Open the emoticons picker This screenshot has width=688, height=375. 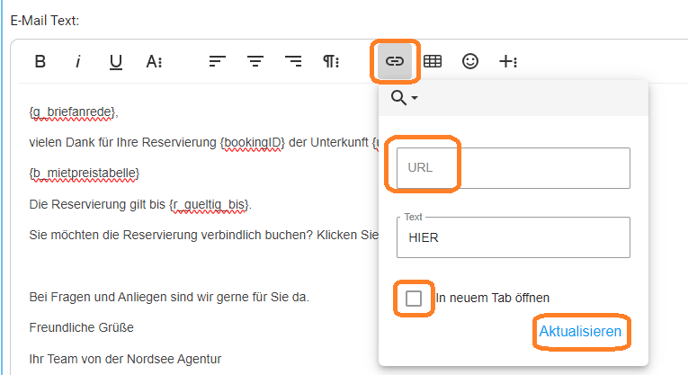tap(470, 61)
